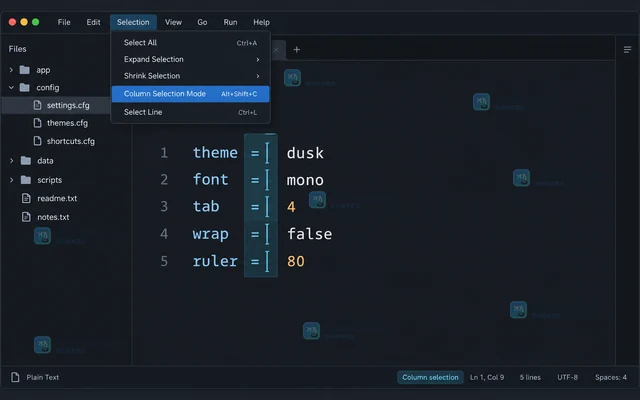Open the Run menu

pyautogui.click(x=230, y=22)
